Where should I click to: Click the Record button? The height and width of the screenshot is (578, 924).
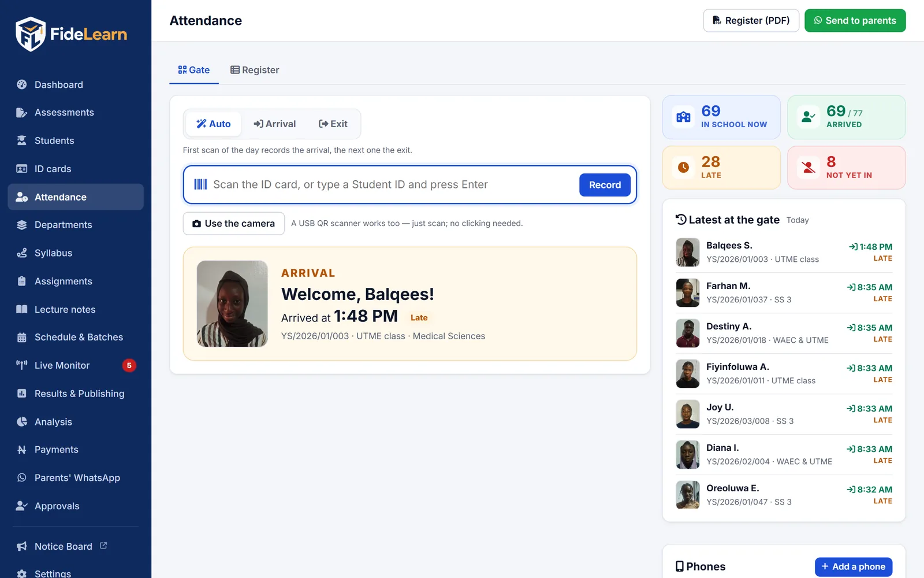pos(605,185)
